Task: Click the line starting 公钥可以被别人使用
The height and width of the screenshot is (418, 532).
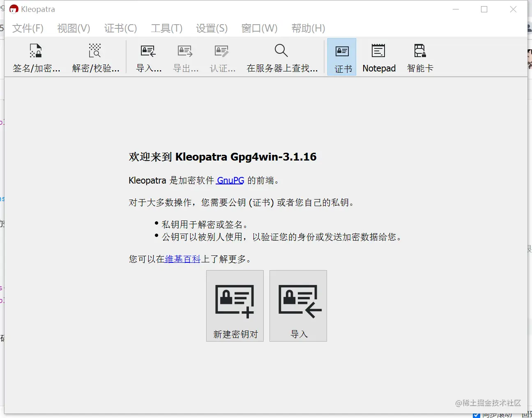Action: (x=282, y=237)
